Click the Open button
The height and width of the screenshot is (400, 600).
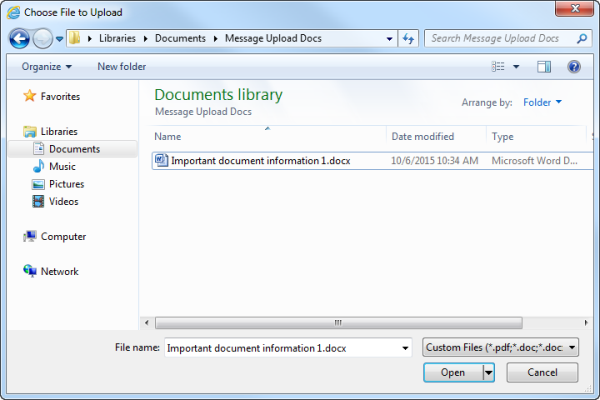click(453, 372)
